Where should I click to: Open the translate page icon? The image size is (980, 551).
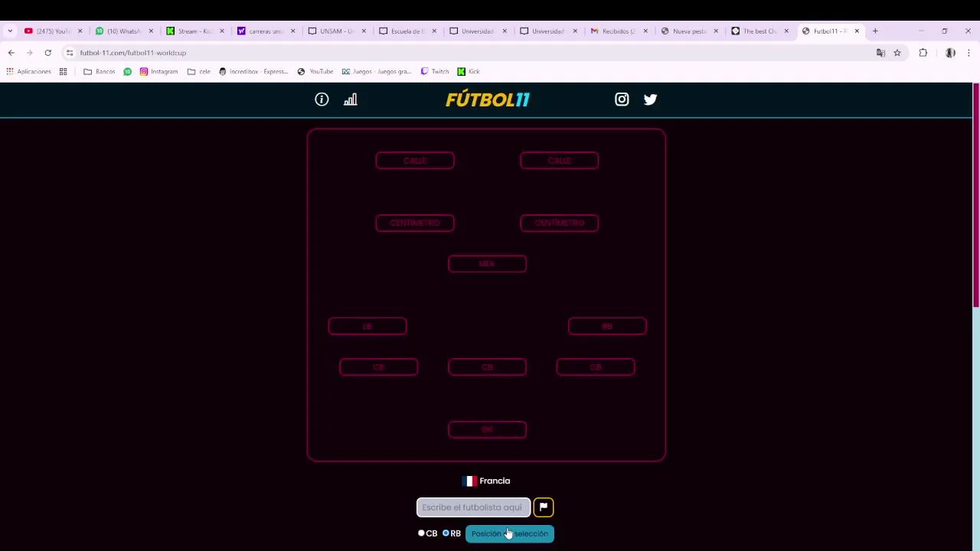click(x=880, y=53)
